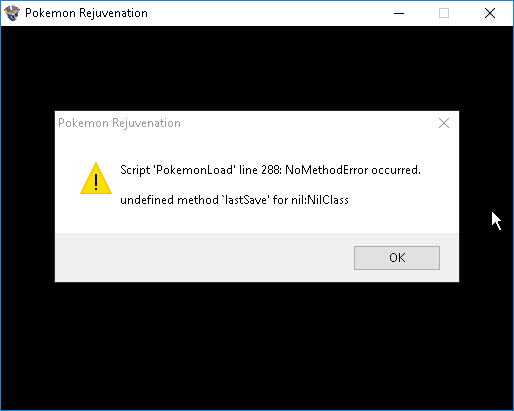Close the main Pokemon Rejuvenation window
Screen dimensions: 514x411
pos(490,13)
